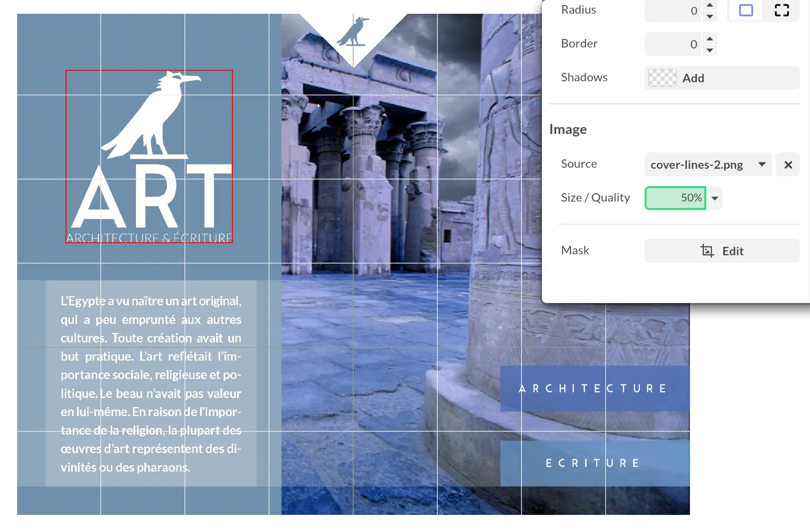Open the Source dropdown showing cover-lines-2.png
The image size is (810, 532).
708,164
